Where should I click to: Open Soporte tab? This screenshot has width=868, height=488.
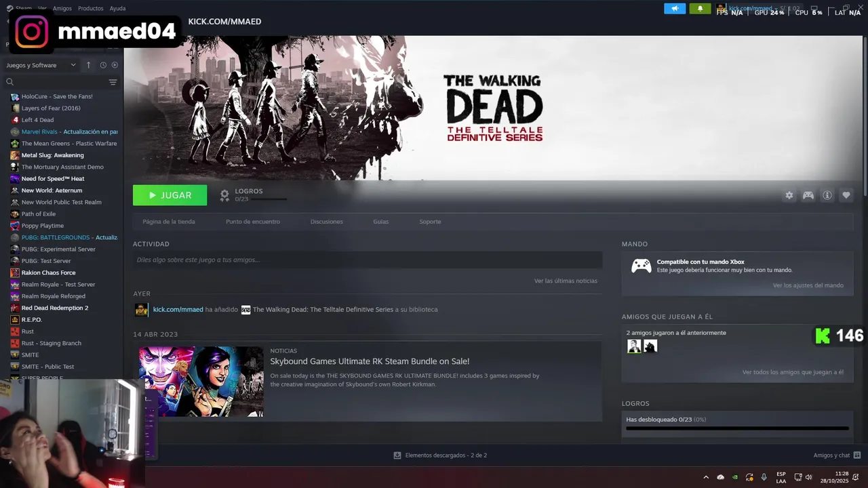[x=430, y=222]
